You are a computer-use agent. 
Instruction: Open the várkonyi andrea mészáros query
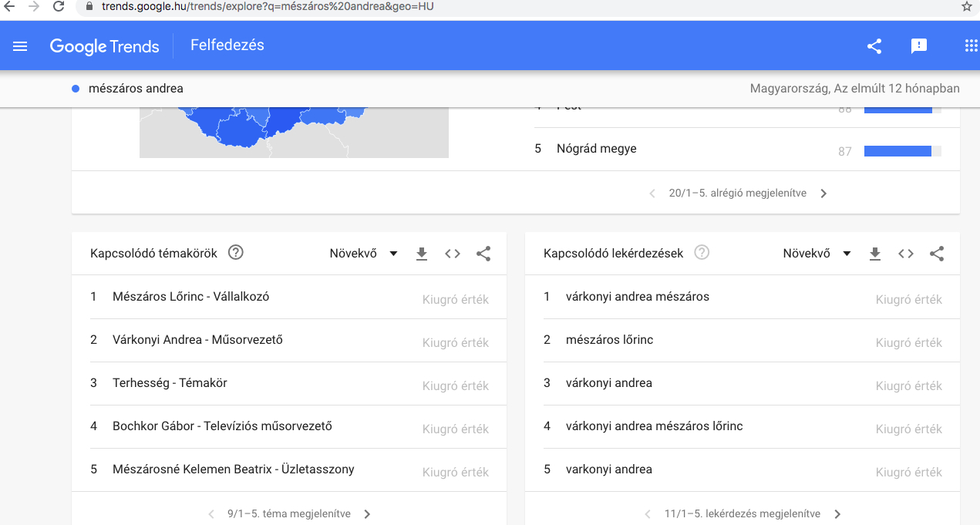[x=637, y=297]
